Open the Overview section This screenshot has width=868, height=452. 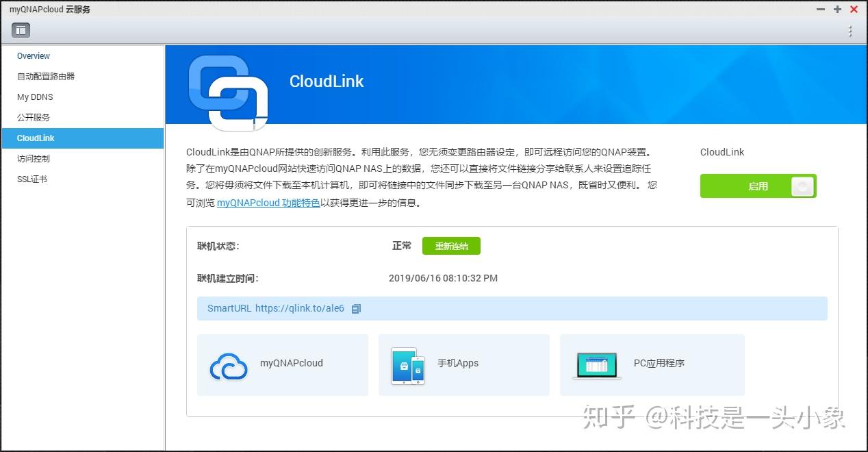[34, 56]
